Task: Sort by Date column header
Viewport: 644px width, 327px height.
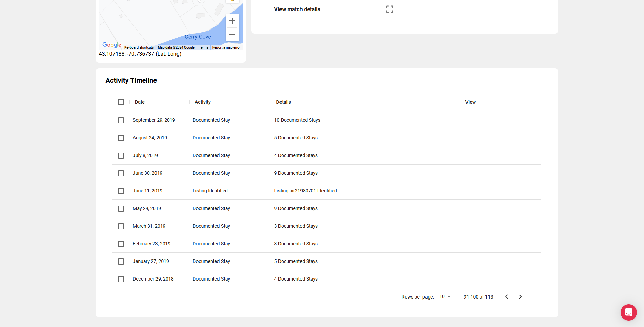Action: [x=140, y=102]
